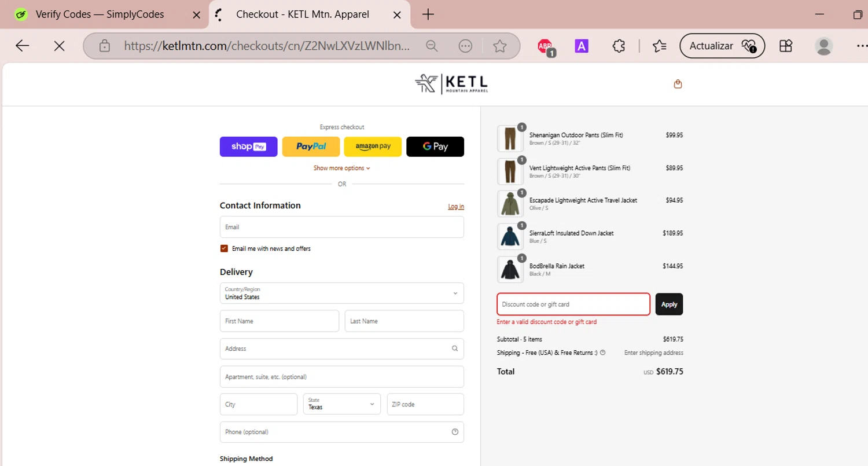This screenshot has height=466, width=868.
Task: Pay with Google Pay button
Action: click(x=435, y=146)
